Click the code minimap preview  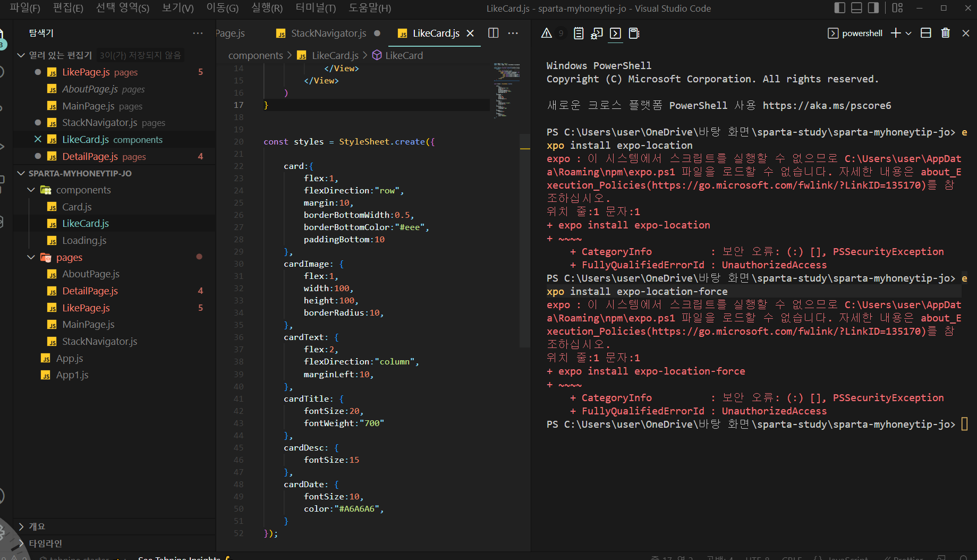[506, 90]
